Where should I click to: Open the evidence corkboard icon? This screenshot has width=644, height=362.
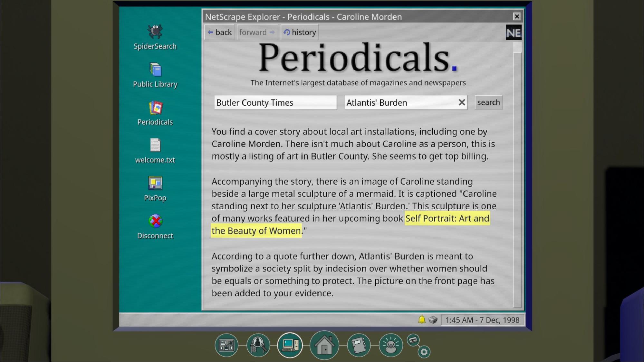(x=226, y=345)
